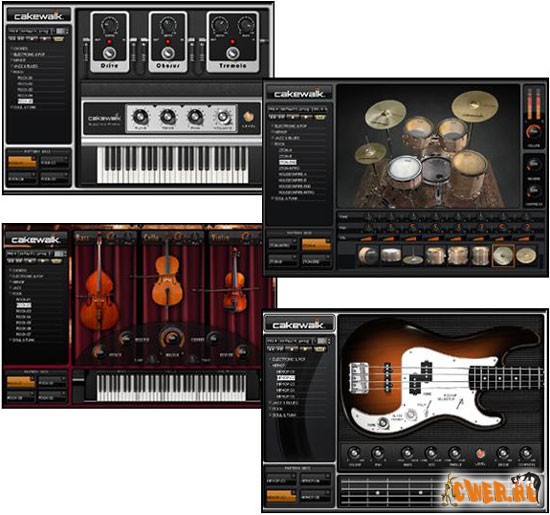Select the highlighted Rock pattern in the String Section list
Viewport: 550px width, 515px height.
[x=24, y=305]
